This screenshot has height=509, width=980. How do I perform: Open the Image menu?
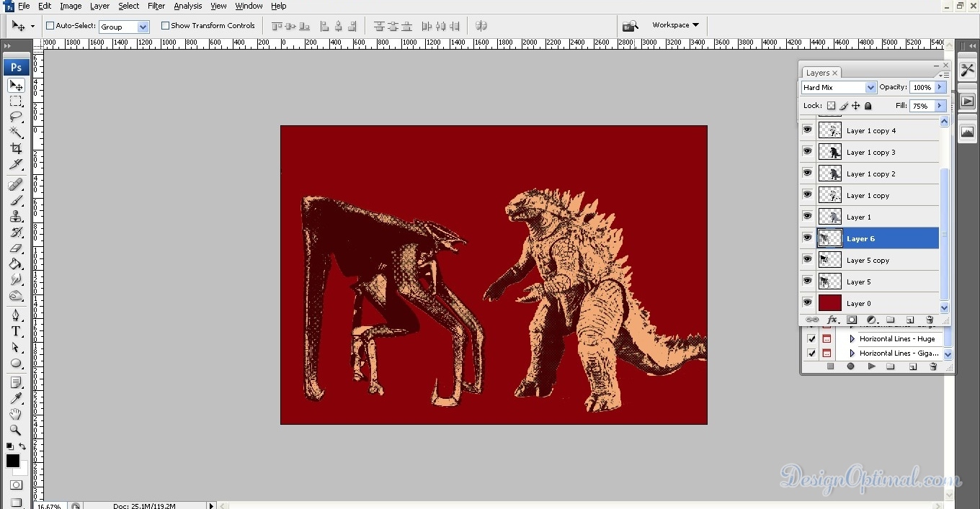tap(71, 6)
